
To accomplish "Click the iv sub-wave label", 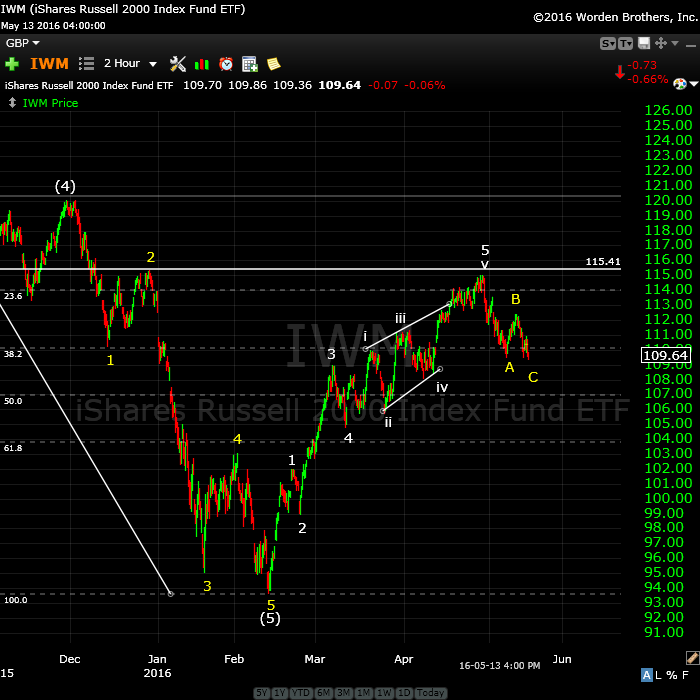I will pos(442,387).
